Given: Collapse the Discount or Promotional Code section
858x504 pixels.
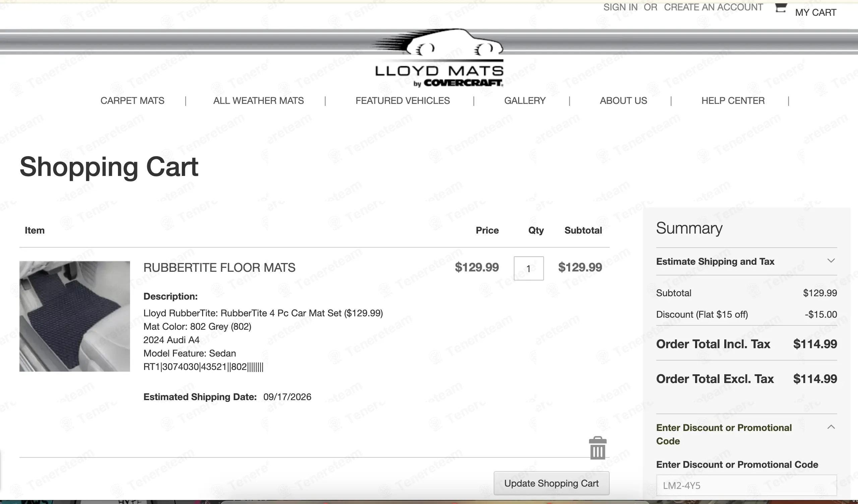Looking at the screenshot, I should (746, 434).
